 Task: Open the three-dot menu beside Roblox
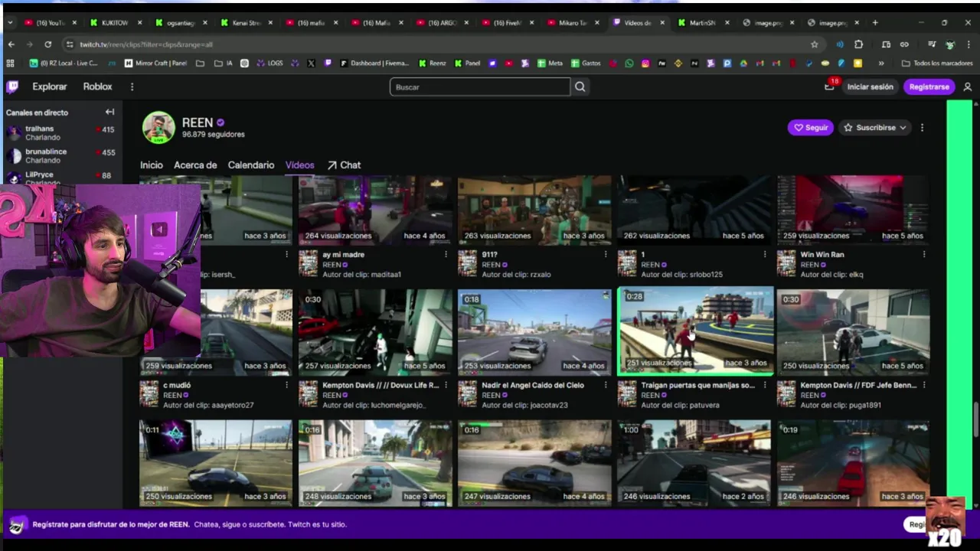tap(132, 86)
